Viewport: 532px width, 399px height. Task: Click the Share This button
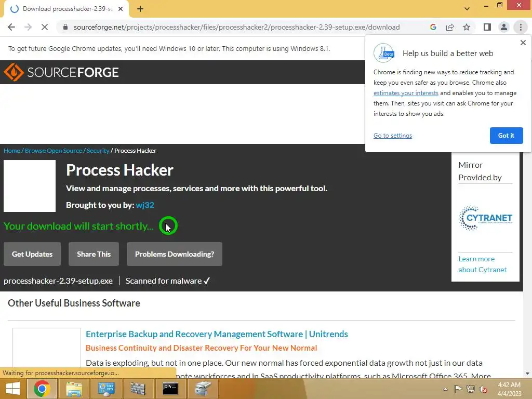coord(94,254)
